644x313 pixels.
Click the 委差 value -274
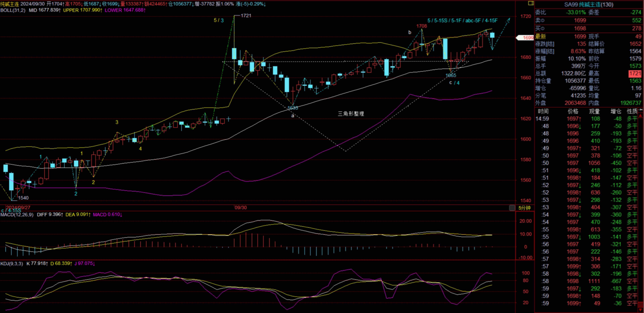[x=636, y=12]
